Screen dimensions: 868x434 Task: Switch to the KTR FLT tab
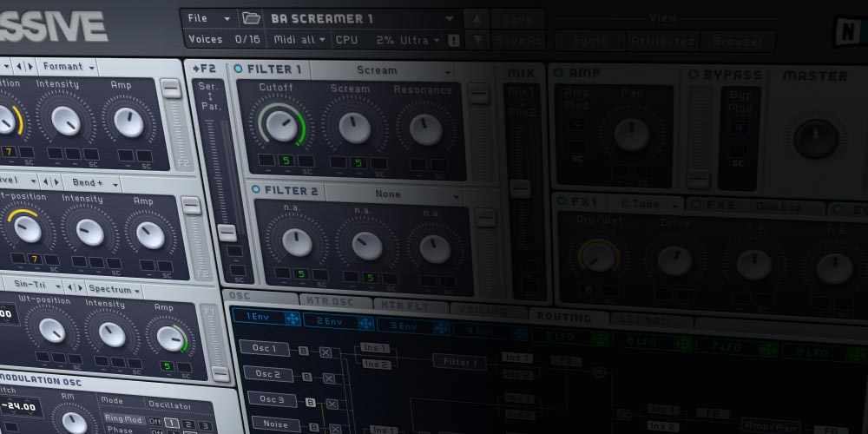point(411,306)
